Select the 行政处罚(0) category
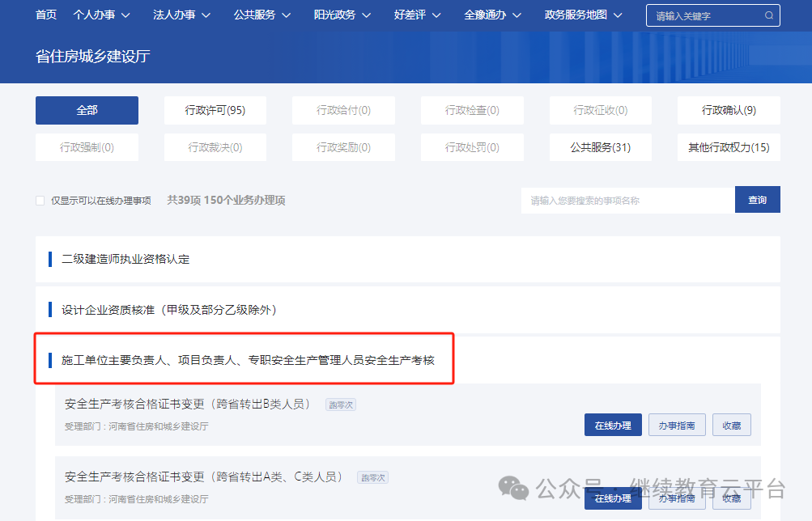812x521 pixels. click(x=472, y=147)
